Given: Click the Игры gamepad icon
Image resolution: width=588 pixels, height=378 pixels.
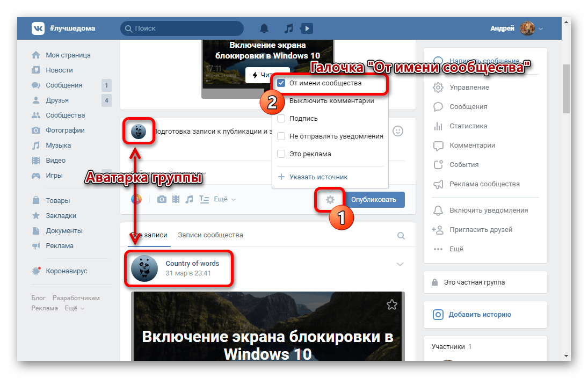Looking at the screenshot, I should tap(36, 175).
